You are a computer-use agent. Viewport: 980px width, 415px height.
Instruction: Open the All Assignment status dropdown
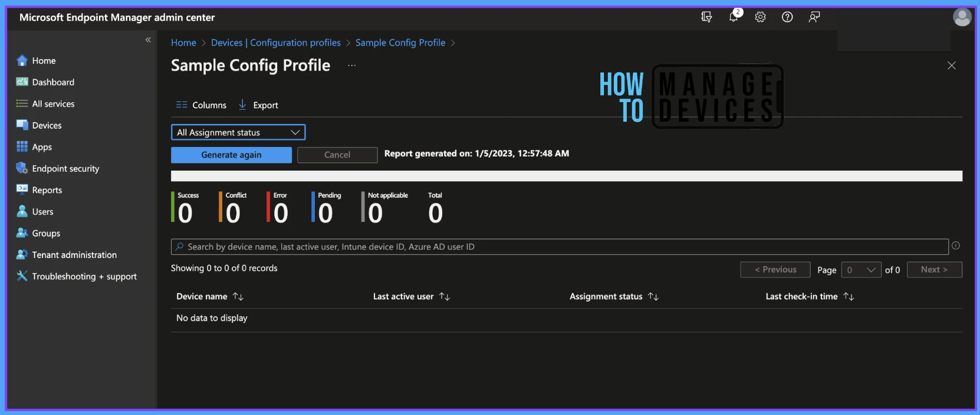[x=238, y=132]
